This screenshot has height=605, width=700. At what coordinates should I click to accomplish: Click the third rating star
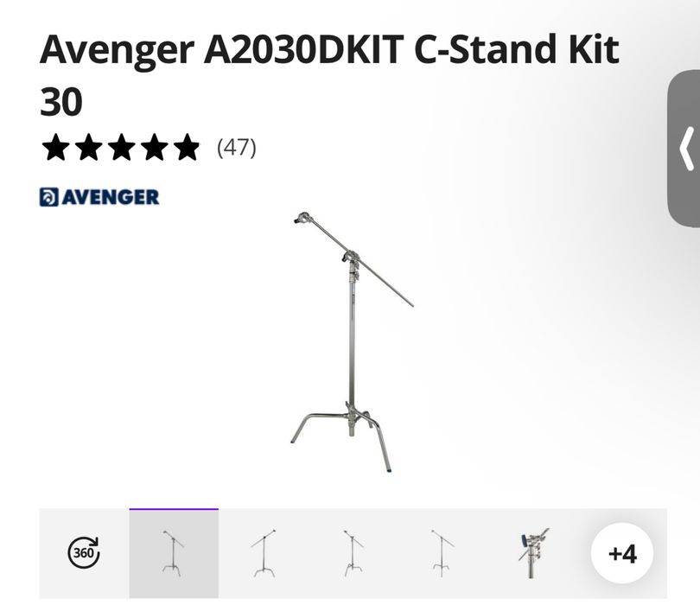coord(122,147)
